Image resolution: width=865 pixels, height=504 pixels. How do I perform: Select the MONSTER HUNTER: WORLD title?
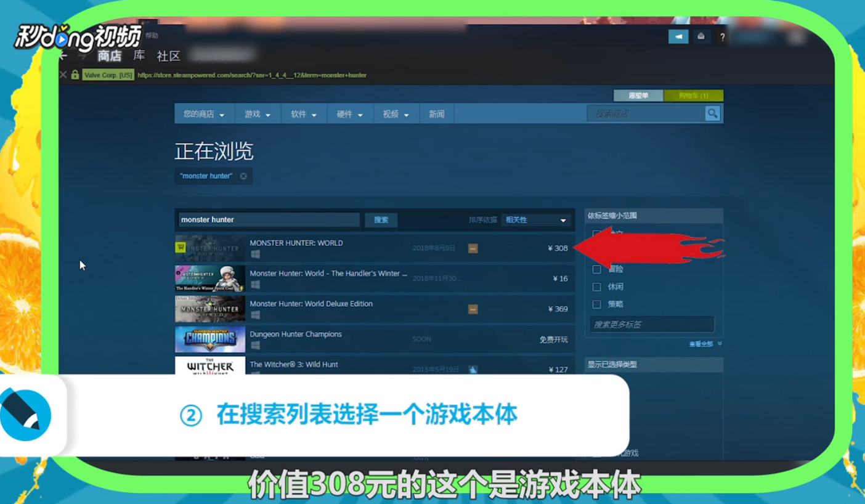pyautogui.click(x=296, y=243)
